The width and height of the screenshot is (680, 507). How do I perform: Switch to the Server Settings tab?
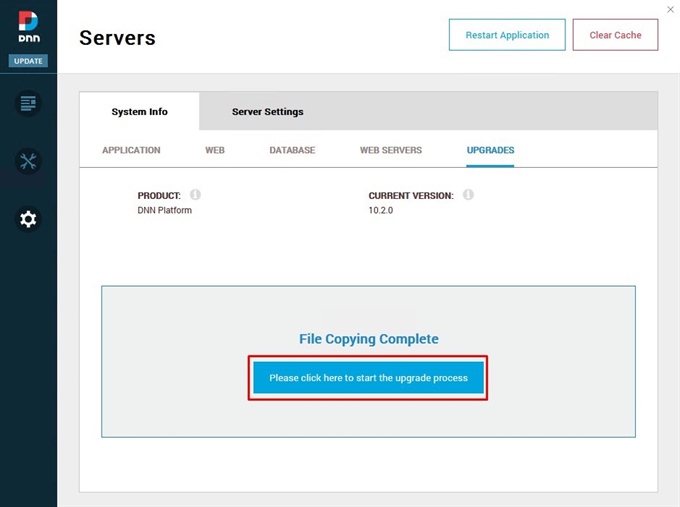[x=267, y=112]
